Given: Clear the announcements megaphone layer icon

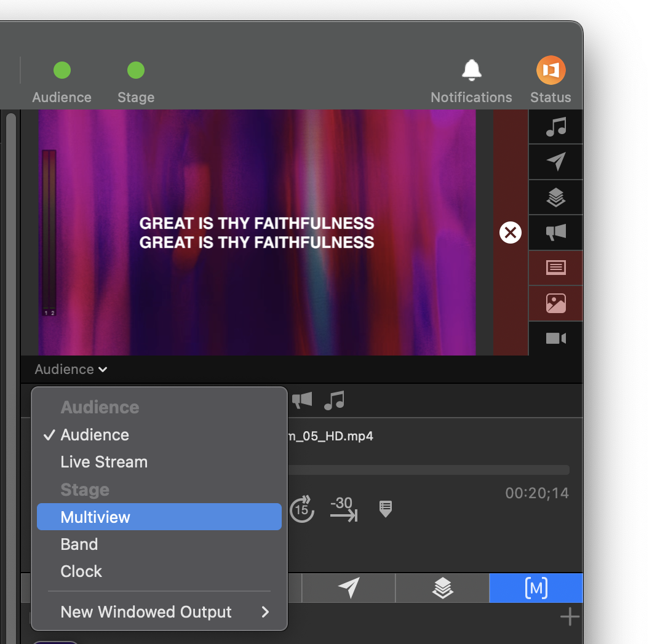Looking at the screenshot, I should pyautogui.click(x=555, y=232).
